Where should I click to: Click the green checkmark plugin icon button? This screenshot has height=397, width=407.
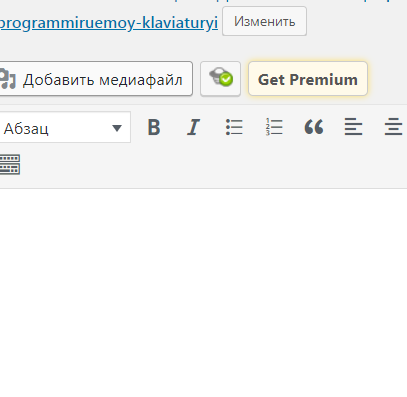click(x=220, y=79)
